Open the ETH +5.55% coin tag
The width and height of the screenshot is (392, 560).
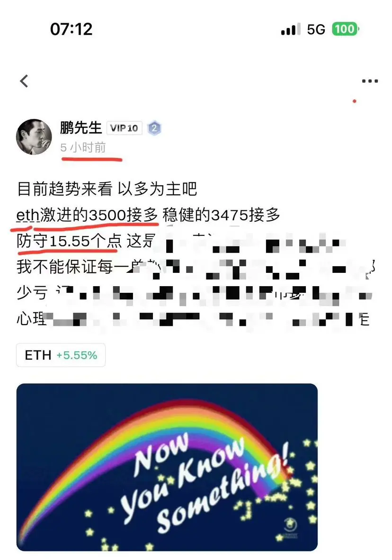[x=61, y=355]
